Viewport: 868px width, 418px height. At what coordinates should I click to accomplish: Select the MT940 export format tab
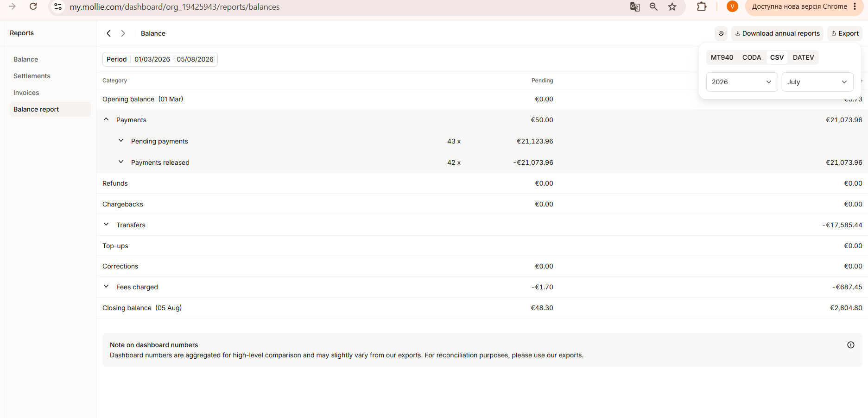coord(722,57)
